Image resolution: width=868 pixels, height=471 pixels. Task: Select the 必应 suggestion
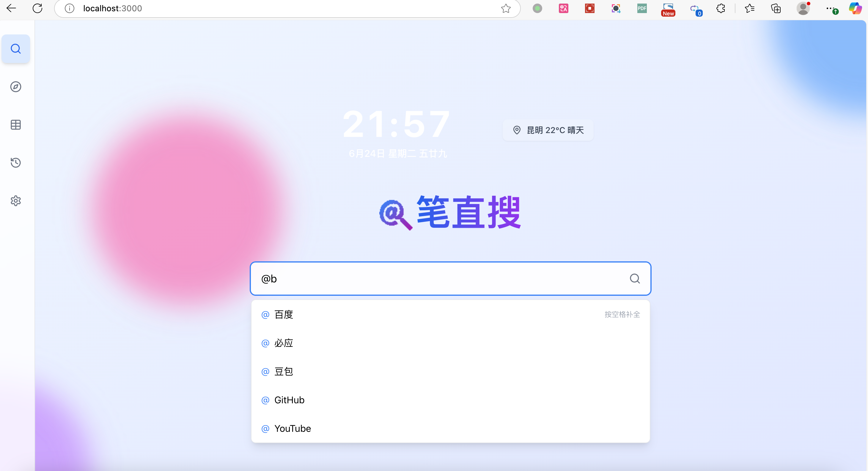[x=451, y=343]
